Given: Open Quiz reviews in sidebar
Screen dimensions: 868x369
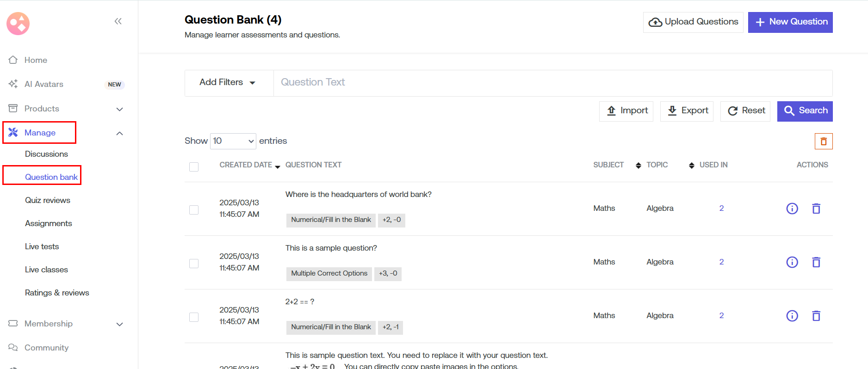Looking at the screenshot, I should 48,200.
